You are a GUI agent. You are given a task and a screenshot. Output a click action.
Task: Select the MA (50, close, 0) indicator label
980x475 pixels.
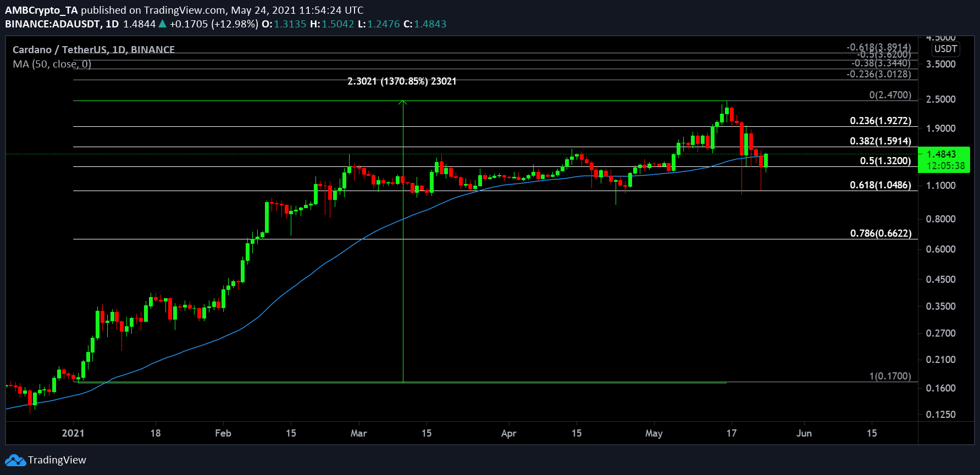pyautogui.click(x=52, y=64)
